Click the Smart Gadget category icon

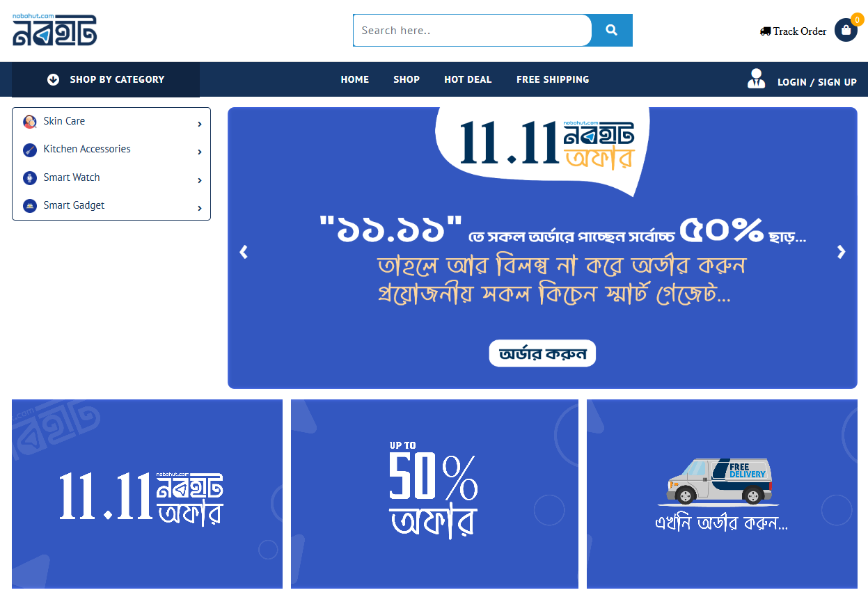(30, 206)
